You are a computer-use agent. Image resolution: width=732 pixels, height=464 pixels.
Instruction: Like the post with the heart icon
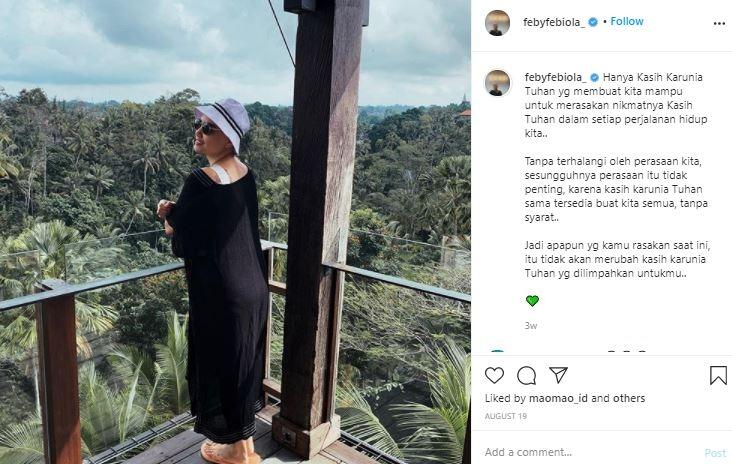494,376
